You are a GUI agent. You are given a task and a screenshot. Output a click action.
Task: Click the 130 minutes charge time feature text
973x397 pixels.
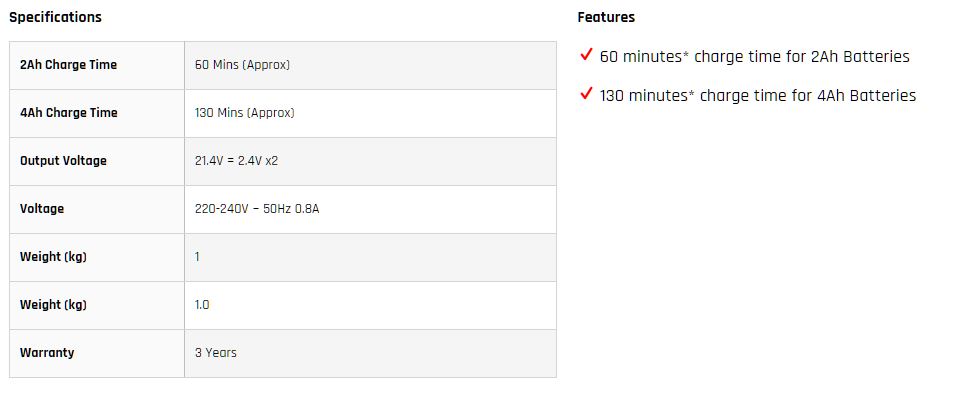758,96
